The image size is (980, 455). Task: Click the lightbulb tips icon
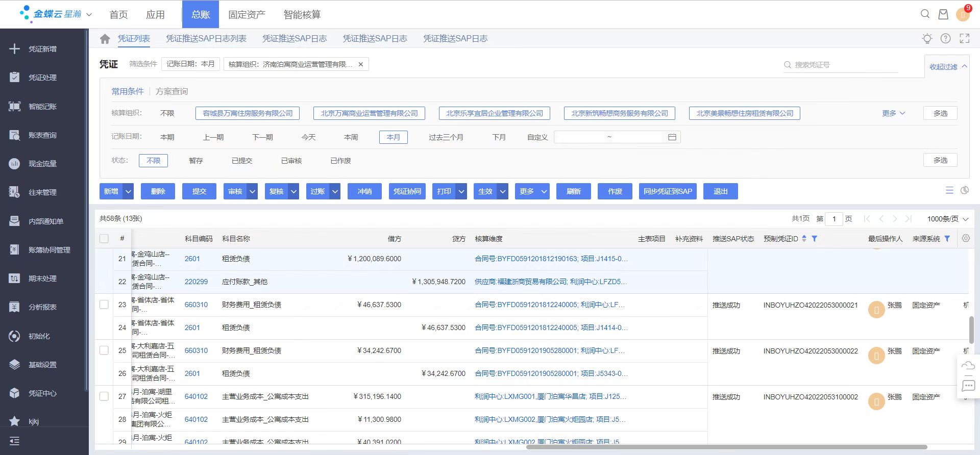coord(927,38)
